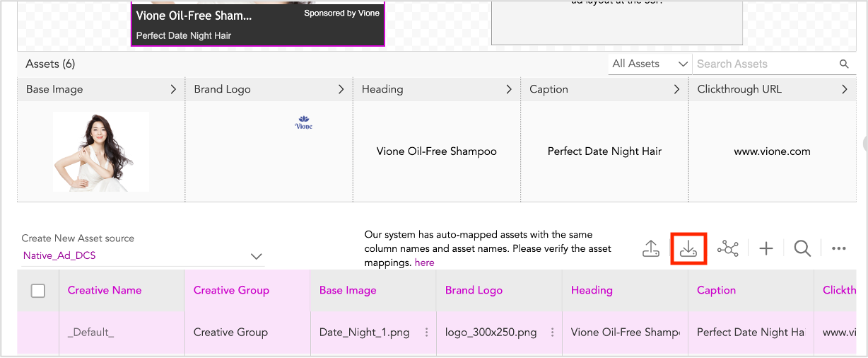Select the woman base image thumbnail
The image size is (868, 358).
101,151
